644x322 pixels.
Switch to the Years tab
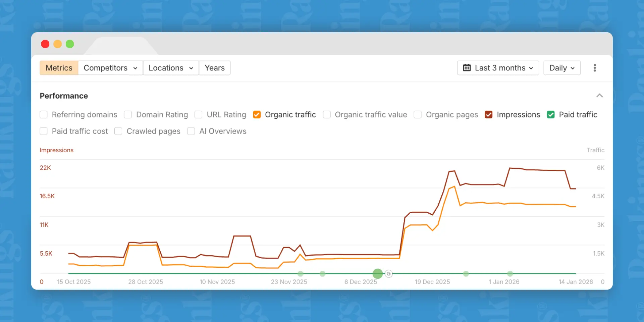point(215,68)
